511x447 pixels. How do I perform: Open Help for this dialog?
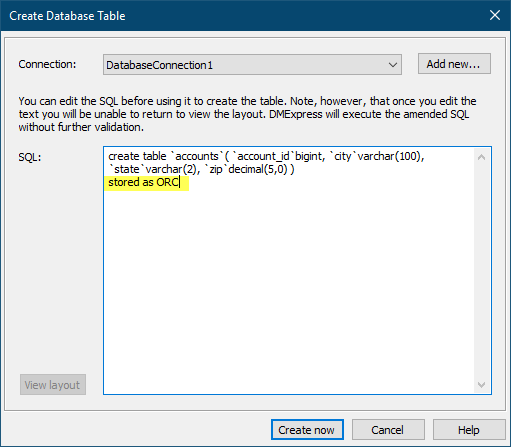point(469,430)
